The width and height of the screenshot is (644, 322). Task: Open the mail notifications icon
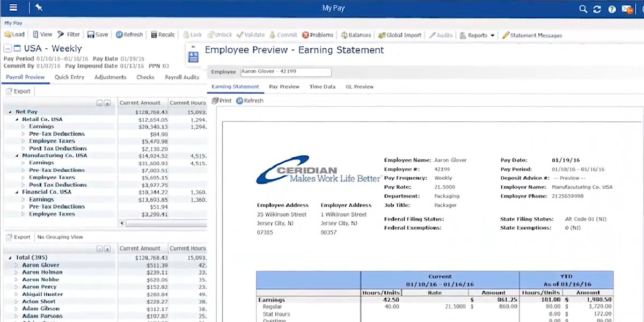pos(626,9)
